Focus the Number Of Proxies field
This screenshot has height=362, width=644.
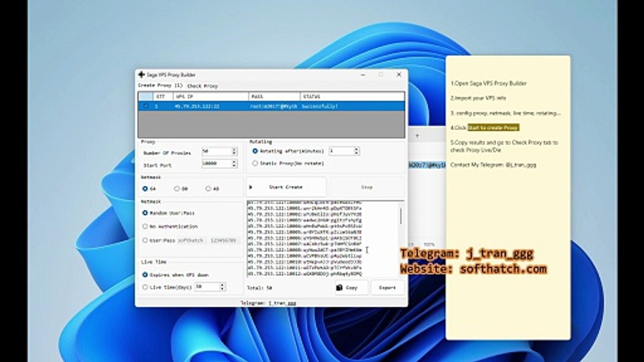tap(216, 151)
